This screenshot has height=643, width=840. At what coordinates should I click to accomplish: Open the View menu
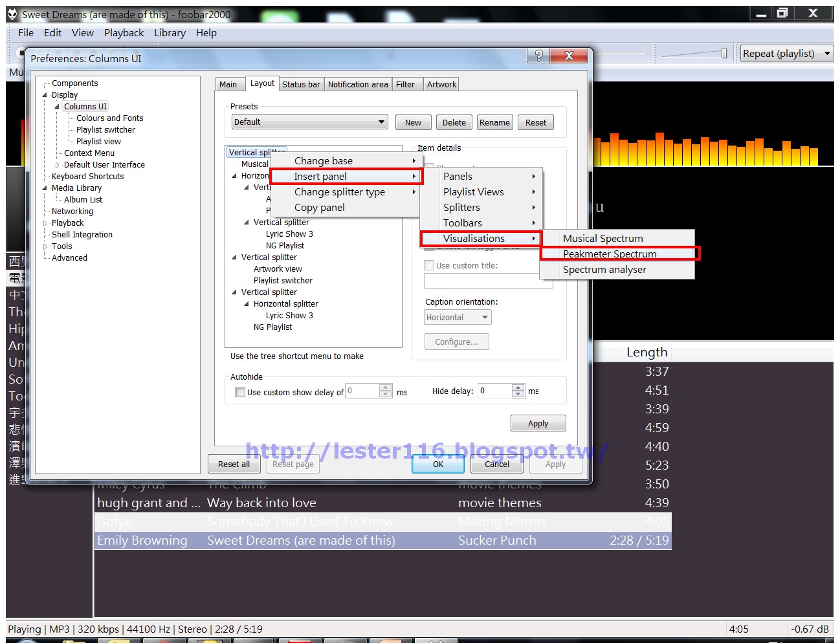point(83,33)
